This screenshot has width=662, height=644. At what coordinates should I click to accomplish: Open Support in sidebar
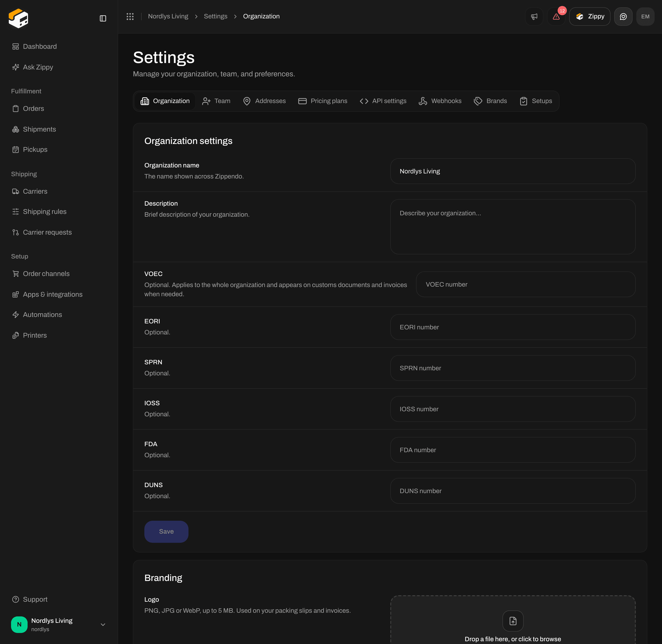click(x=59, y=599)
